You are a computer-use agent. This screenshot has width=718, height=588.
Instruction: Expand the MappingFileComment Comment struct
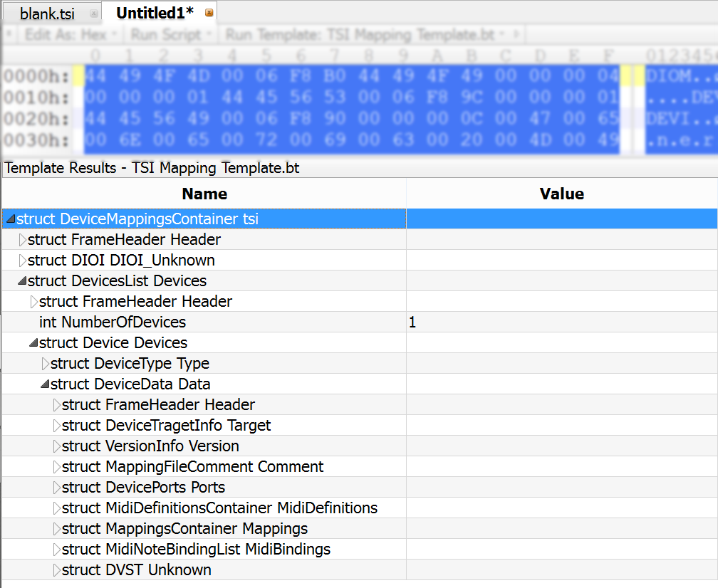tap(57, 467)
